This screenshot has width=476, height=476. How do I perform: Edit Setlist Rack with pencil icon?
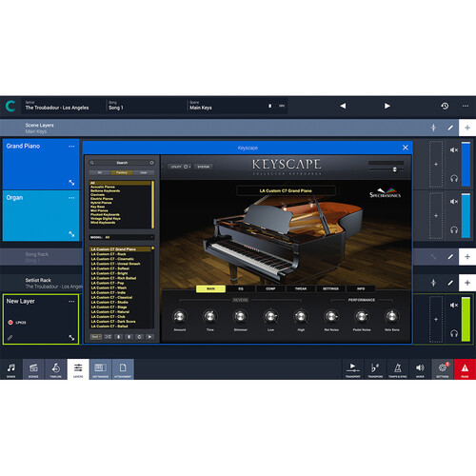[x=450, y=283]
